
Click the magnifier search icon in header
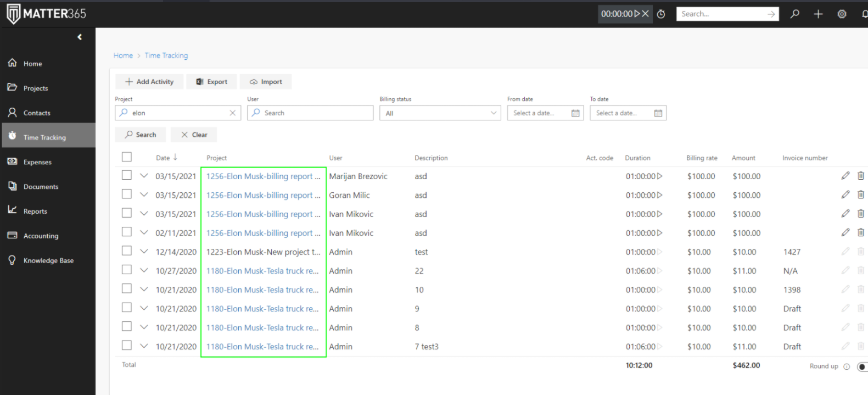[x=795, y=14]
